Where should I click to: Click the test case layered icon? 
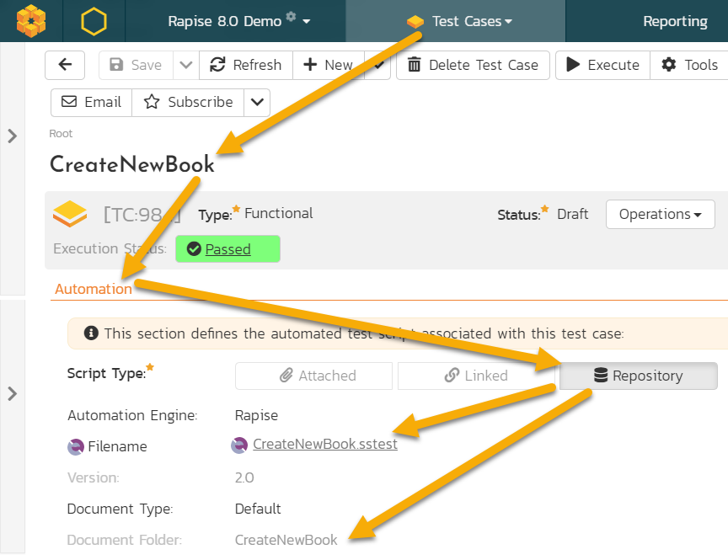pos(70,214)
